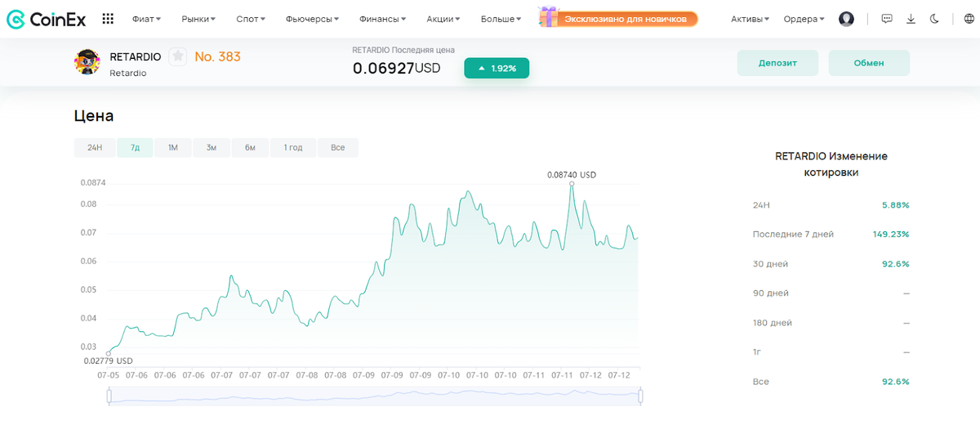Image resolution: width=980 pixels, height=425 pixels.
Task: Click the Цена section heading
Action: [x=94, y=116]
